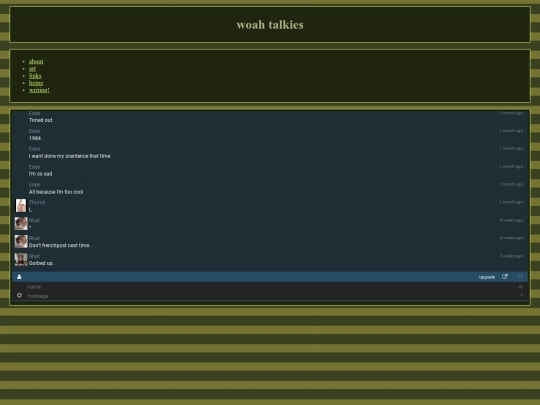Click the '1984' message text
This screenshot has height=405, width=540.
coord(35,138)
